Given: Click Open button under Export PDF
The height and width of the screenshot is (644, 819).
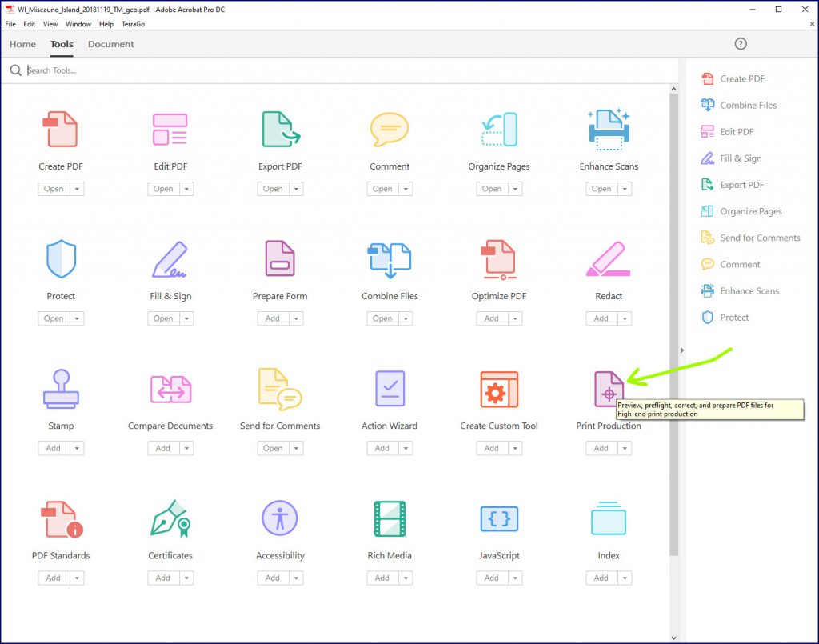Looking at the screenshot, I should [274, 189].
